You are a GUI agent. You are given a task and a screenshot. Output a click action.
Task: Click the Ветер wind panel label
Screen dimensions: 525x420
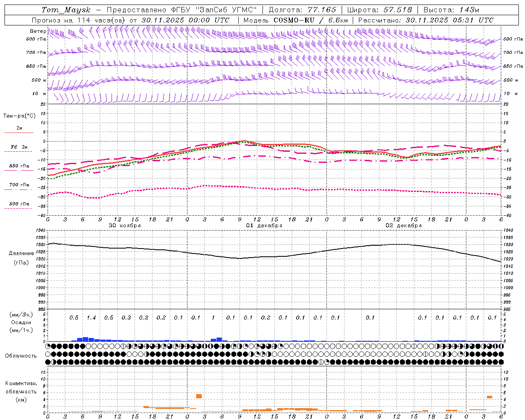point(38,31)
